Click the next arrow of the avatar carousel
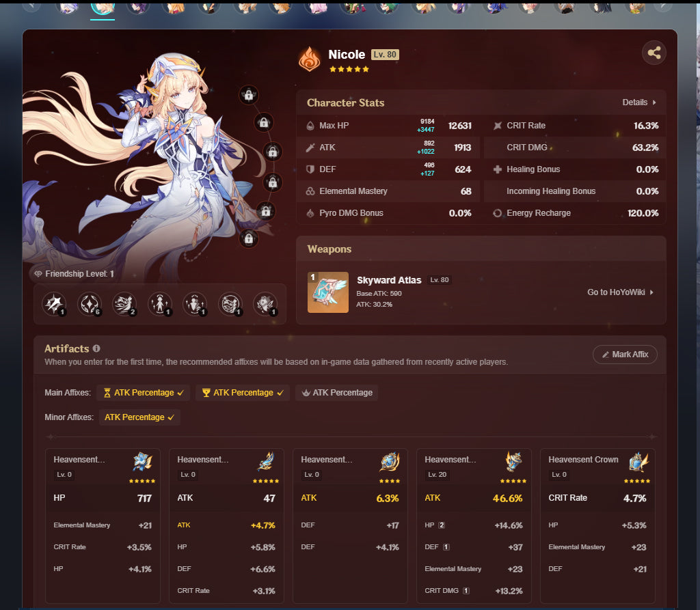700x610 pixels. pos(664,5)
